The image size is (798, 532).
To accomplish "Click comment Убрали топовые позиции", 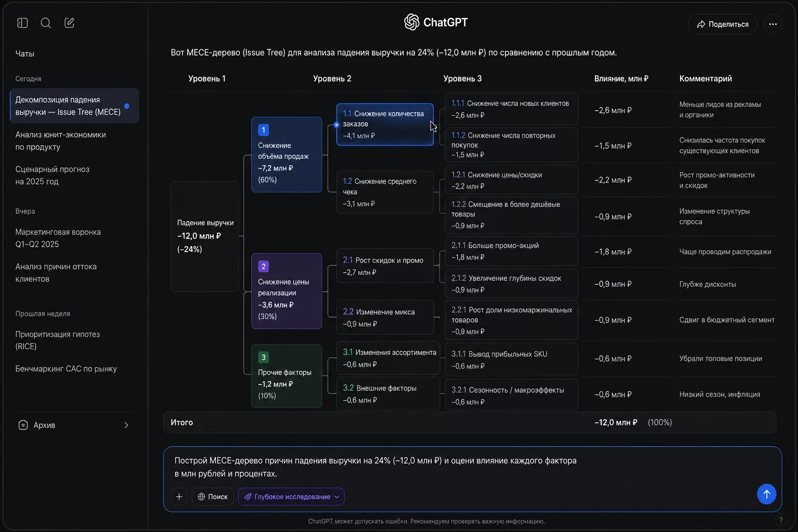I will pos(721,358).
